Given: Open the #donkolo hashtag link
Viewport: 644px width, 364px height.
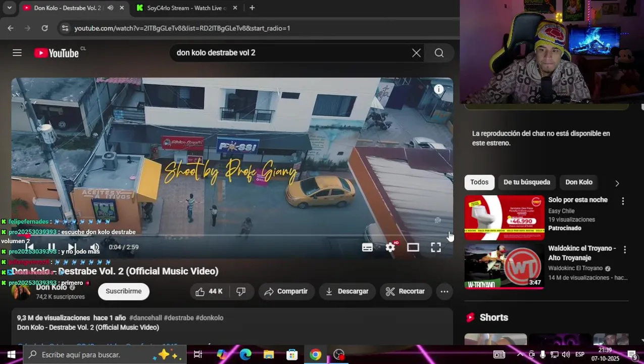Looking at the screenshot, I should point(210,318).
